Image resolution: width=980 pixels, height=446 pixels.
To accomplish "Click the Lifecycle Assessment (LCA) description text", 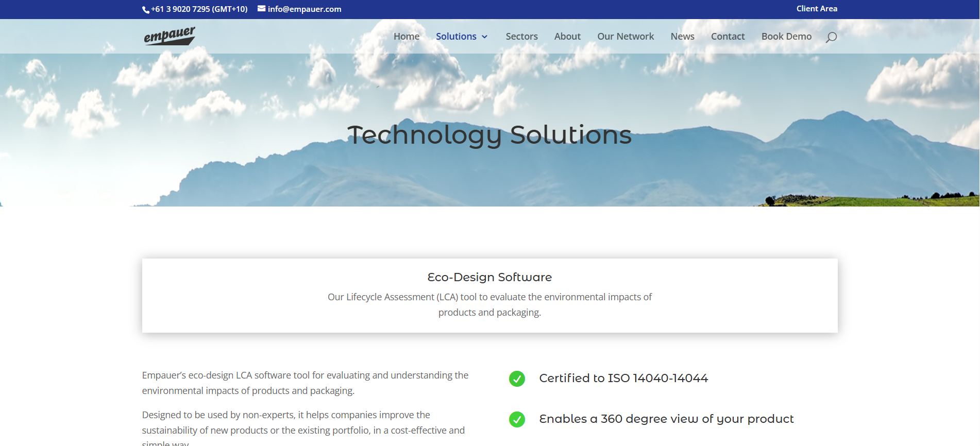I will 489,305.
